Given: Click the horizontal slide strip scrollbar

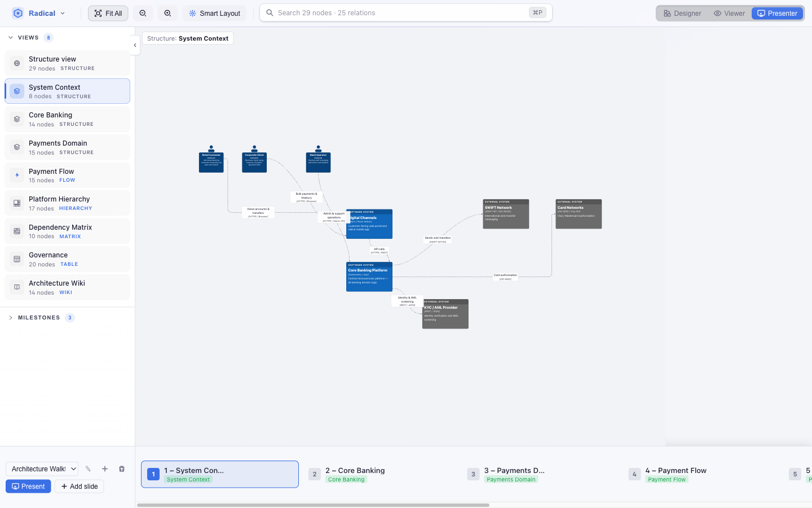Looking at the screenshot, I should (x=313, y=505).
